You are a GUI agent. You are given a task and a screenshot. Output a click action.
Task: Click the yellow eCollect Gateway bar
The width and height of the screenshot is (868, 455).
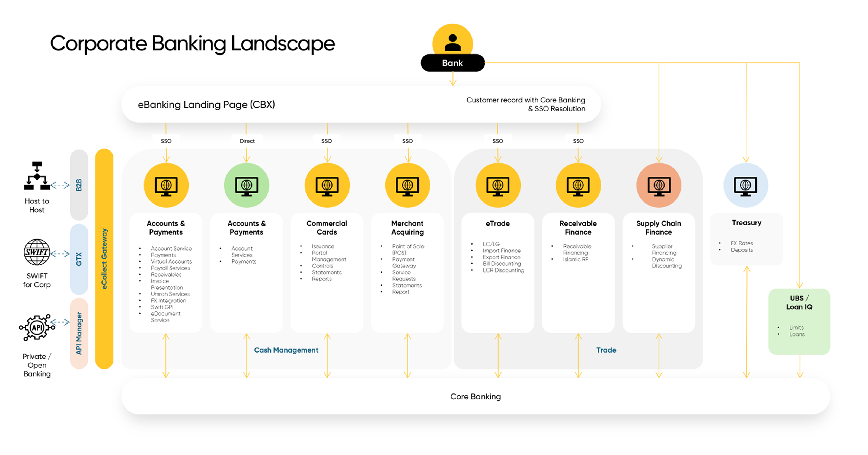pos(104,259)
